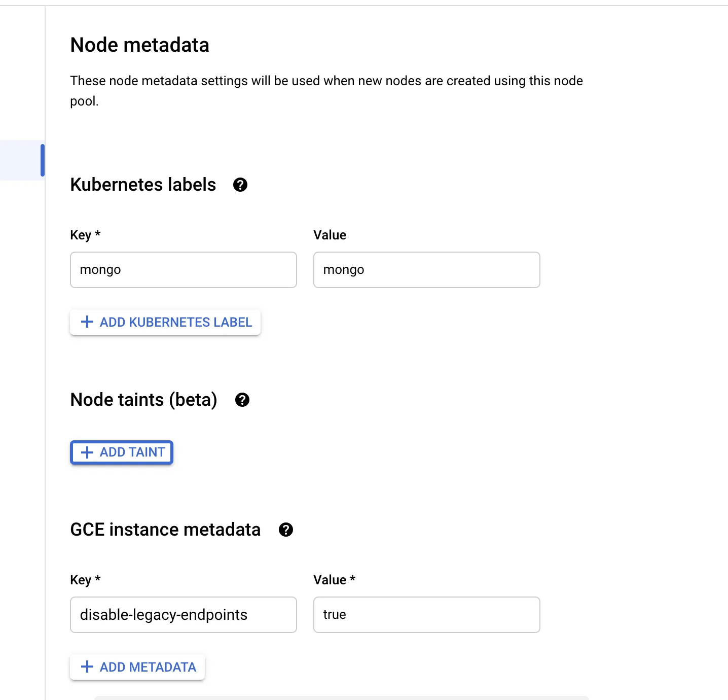728x700 pixels.
Task: Click Key label under Kubernetes labels
Action: point(81,235)
